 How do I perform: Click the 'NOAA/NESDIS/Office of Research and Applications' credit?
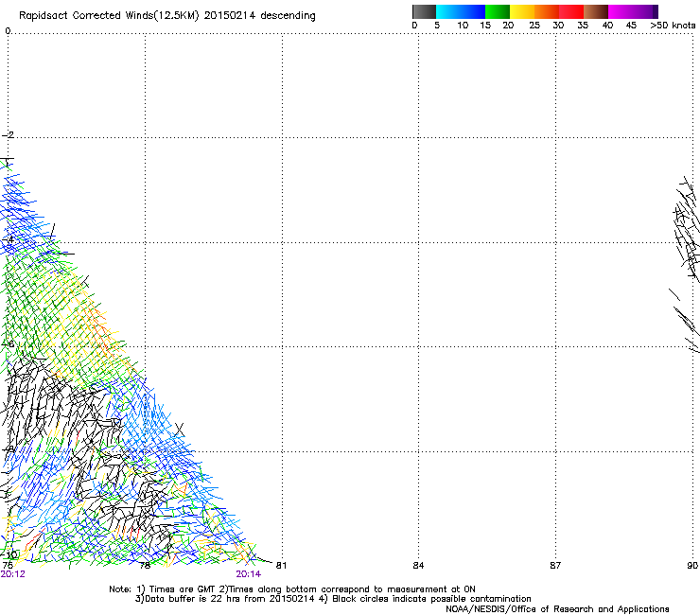point(557,609)
